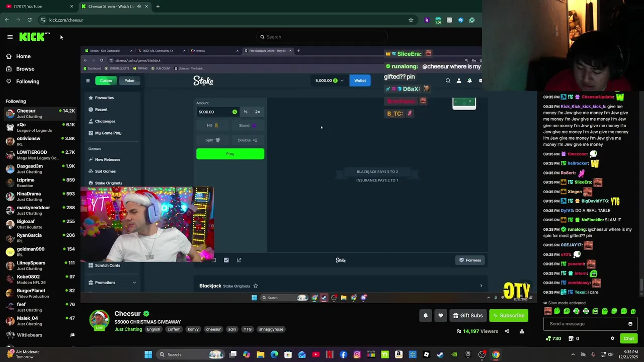Open Bigloaaf channel in following list

click(39, 224)
